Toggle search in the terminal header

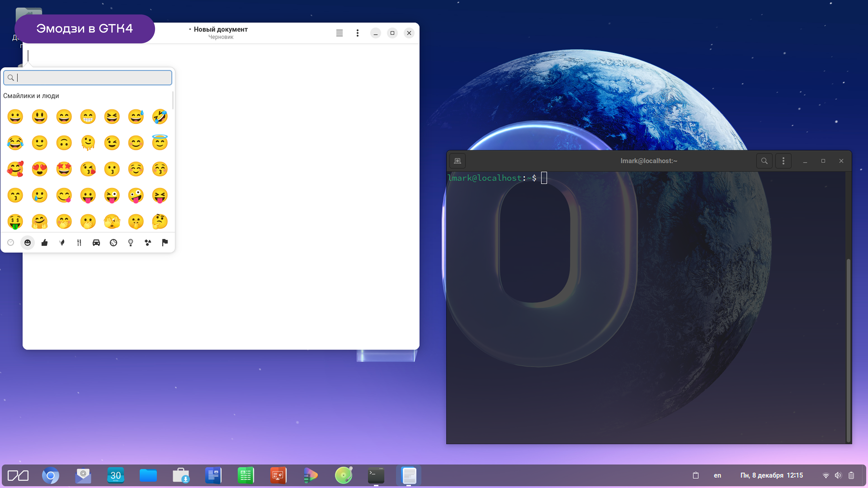764,161
